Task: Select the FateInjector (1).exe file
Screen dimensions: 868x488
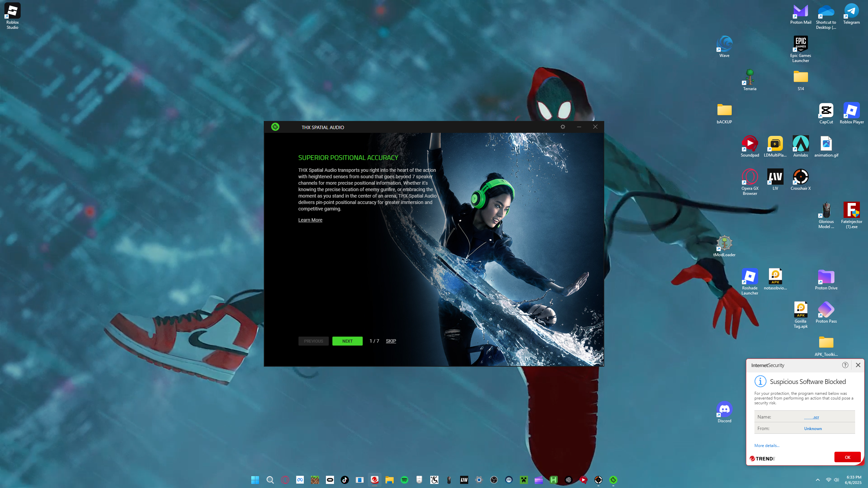Action: click(851, 216)
